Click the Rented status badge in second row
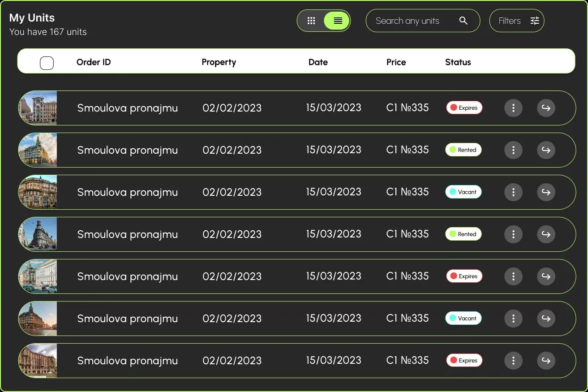The width and height of the screenshot is (588, 392). (x=464, y=150)
